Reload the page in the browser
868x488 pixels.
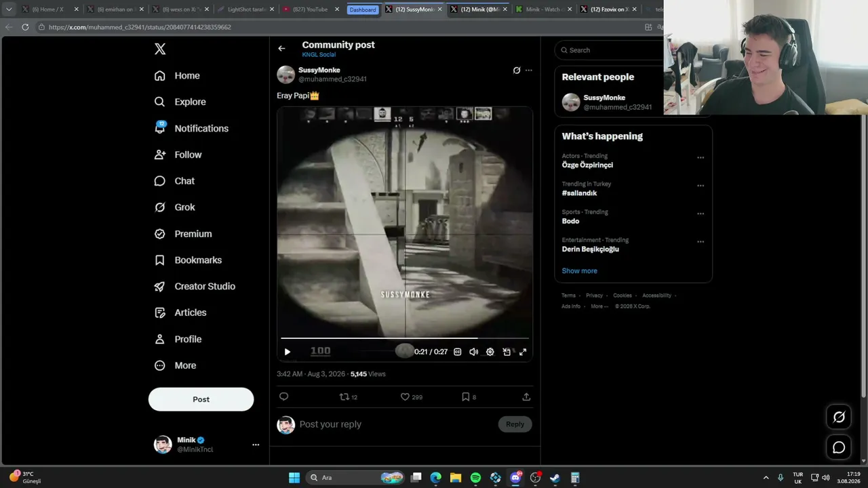[x=25, y=27]
